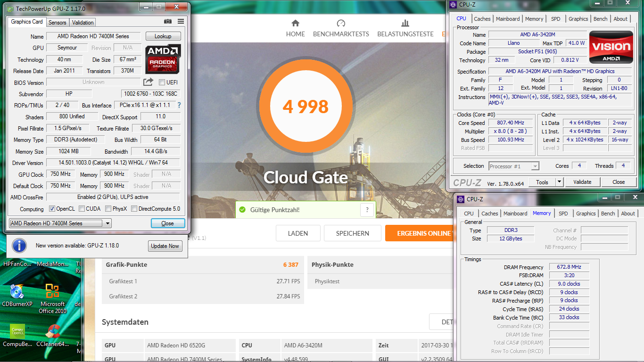Click the BIOS export share icon
Screen dimensions: 644x362
tap(149, 82)
